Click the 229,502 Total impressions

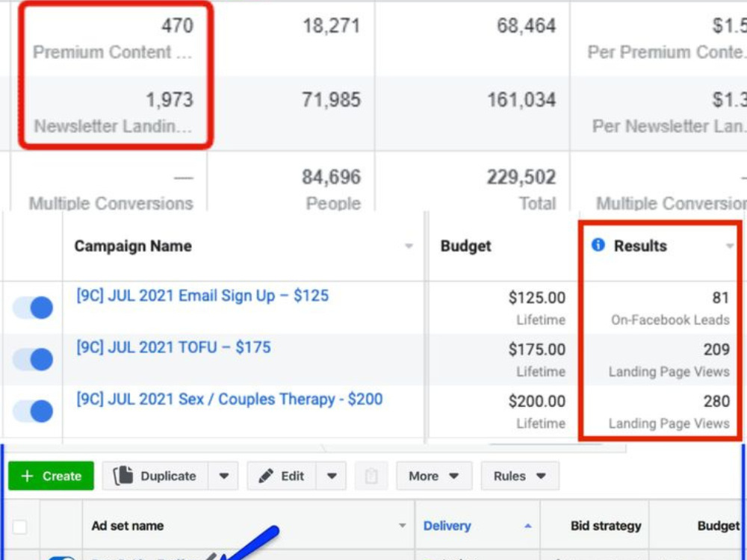click(521, 189)
